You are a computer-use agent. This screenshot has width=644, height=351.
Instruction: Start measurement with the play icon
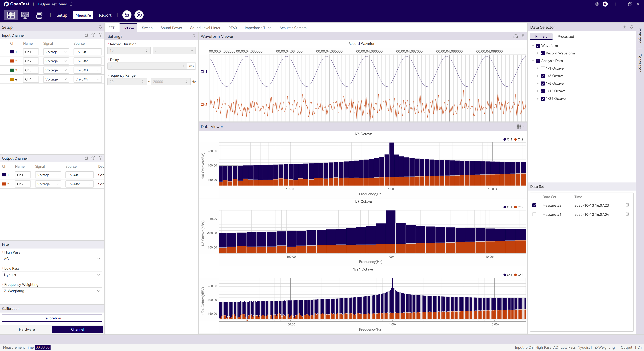coord(139,15)
